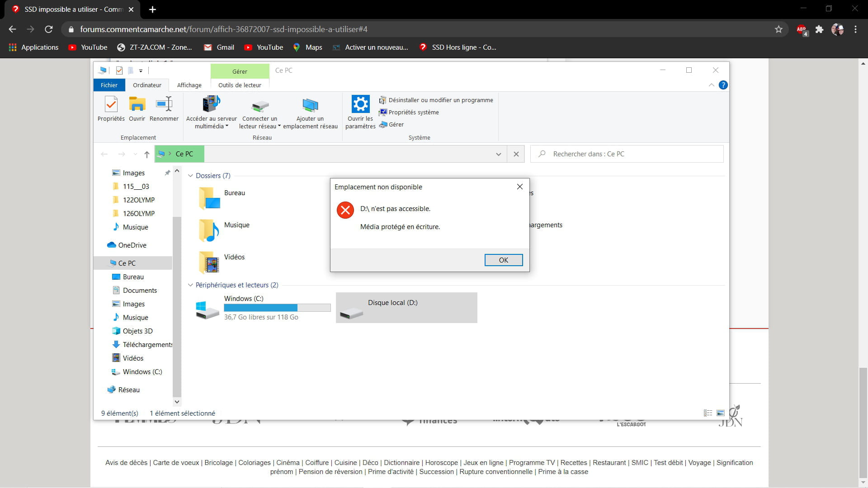Open quick access toolbar customize dropdown
The width and height of the screenshot is (868, 488).
click(141, 70)
